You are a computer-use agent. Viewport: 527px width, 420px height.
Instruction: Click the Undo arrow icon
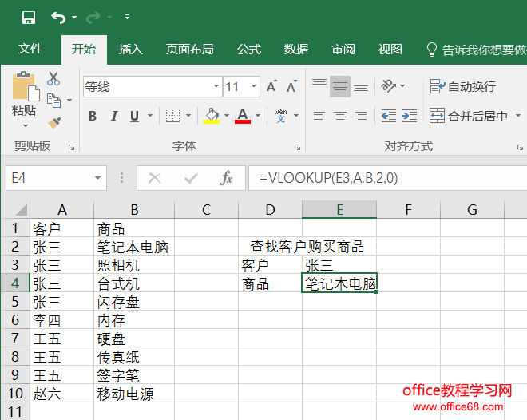[x=58, y=18]
